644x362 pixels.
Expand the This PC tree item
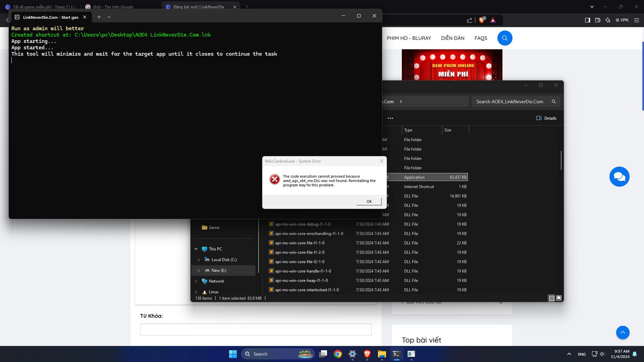(196, 249)
